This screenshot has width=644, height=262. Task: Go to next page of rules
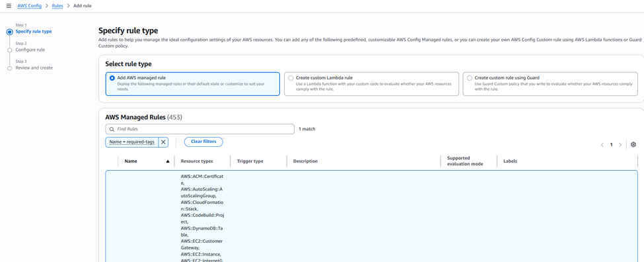(620, 145)
